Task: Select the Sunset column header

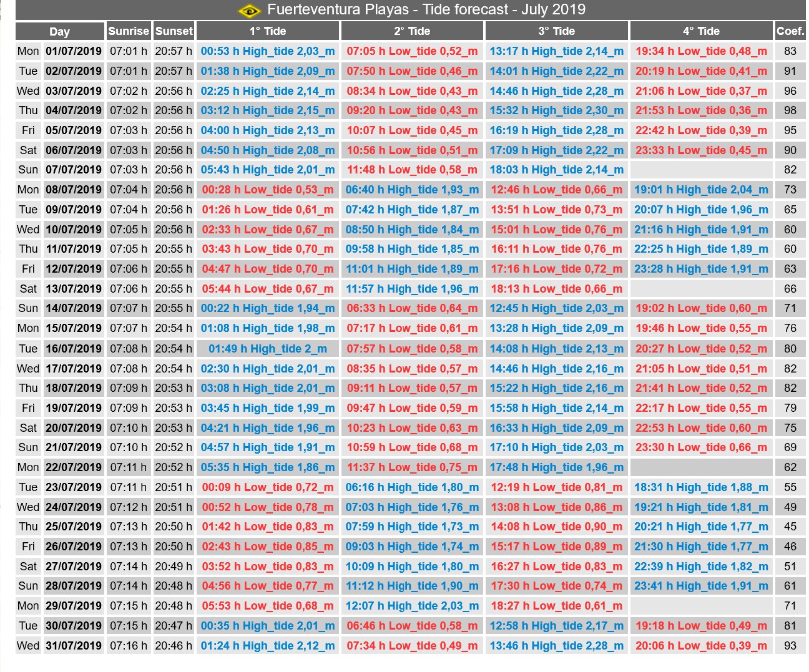Action: pyautogui.click(x=174, y=31)
